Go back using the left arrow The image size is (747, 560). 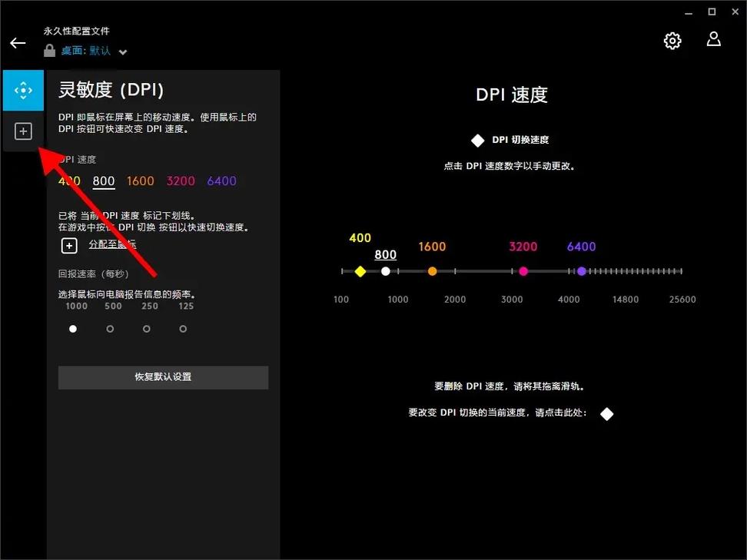coord(18,43)
